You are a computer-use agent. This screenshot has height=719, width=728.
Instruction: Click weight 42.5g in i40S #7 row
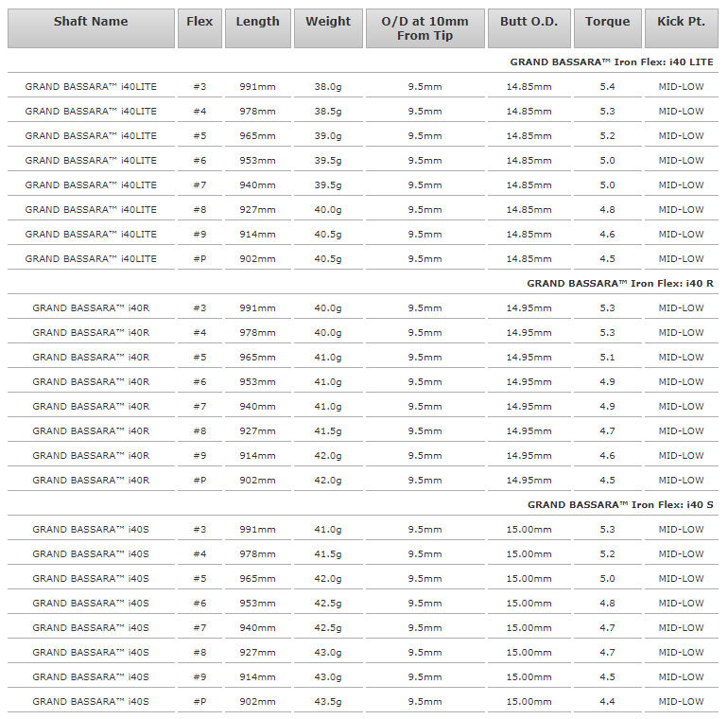click(x=328, y=628)
